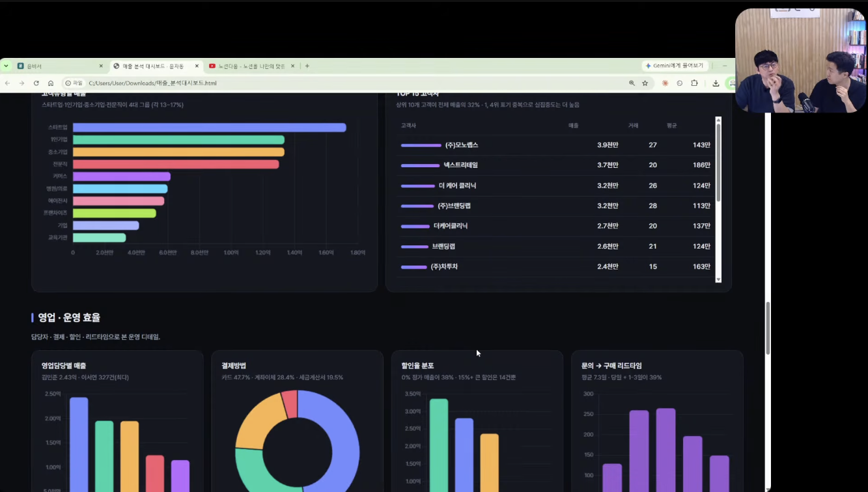Open the browser downloads icon
The width and height of the screenshot is (868, 492).
point(716,83)
